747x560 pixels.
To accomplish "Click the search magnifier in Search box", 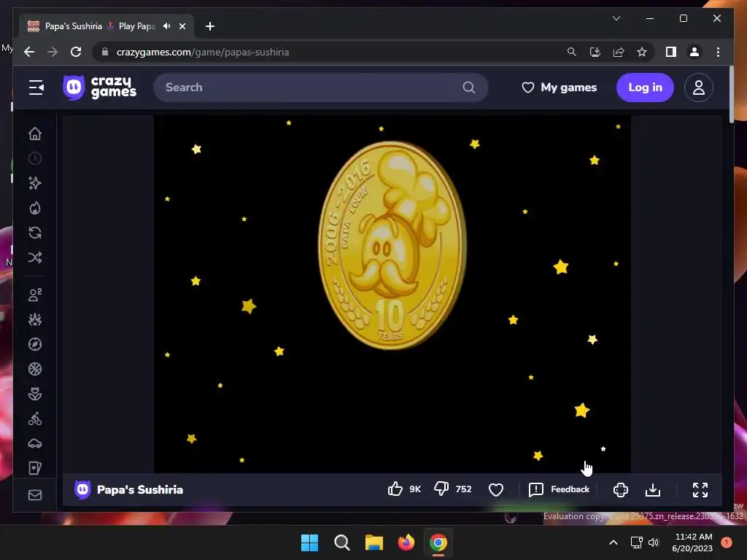I will coord(469,87).
